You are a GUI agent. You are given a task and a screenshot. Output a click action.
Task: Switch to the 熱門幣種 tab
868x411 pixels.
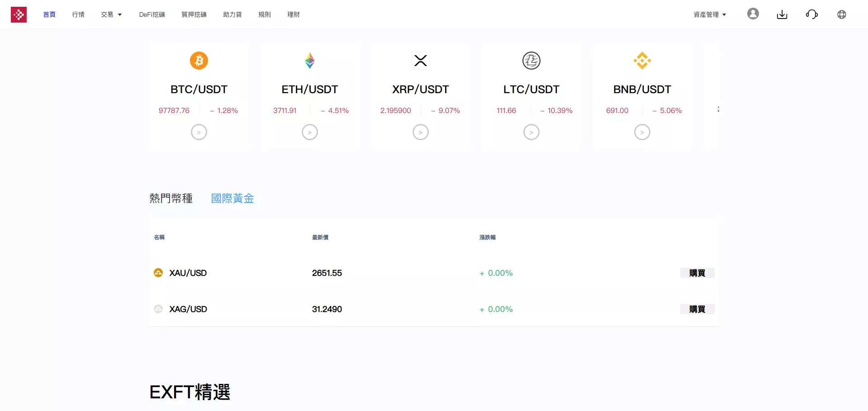tap(171, 198)
